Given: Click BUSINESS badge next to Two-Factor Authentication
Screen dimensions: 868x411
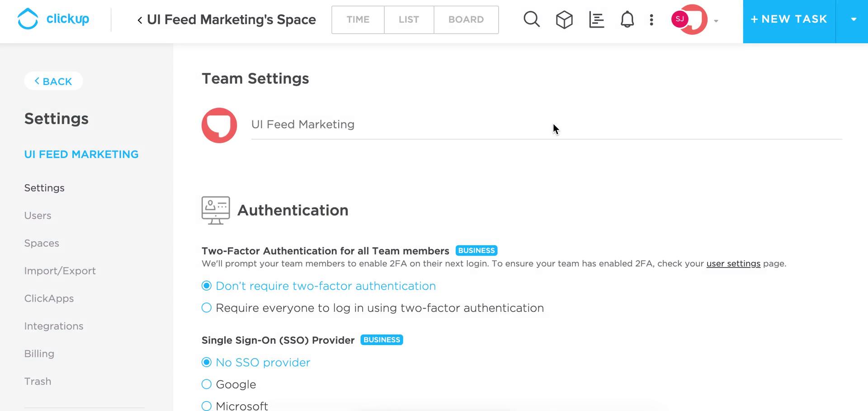Looking at the screenshot, I should (x=476, y=251).
